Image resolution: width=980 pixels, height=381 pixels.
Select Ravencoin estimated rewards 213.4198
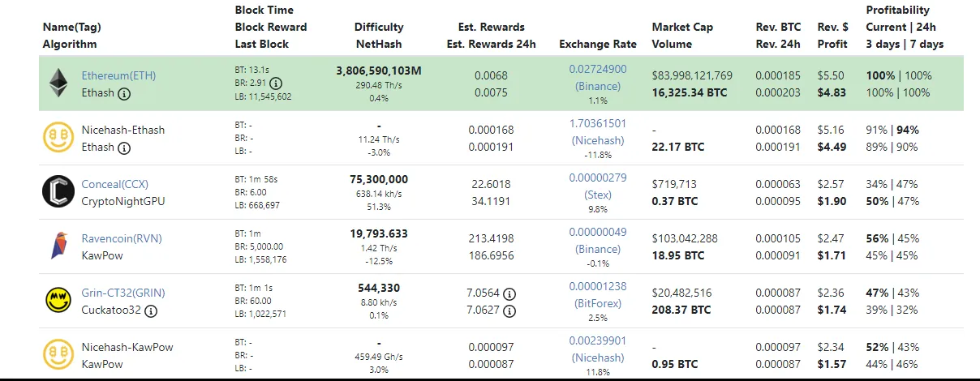492,238
